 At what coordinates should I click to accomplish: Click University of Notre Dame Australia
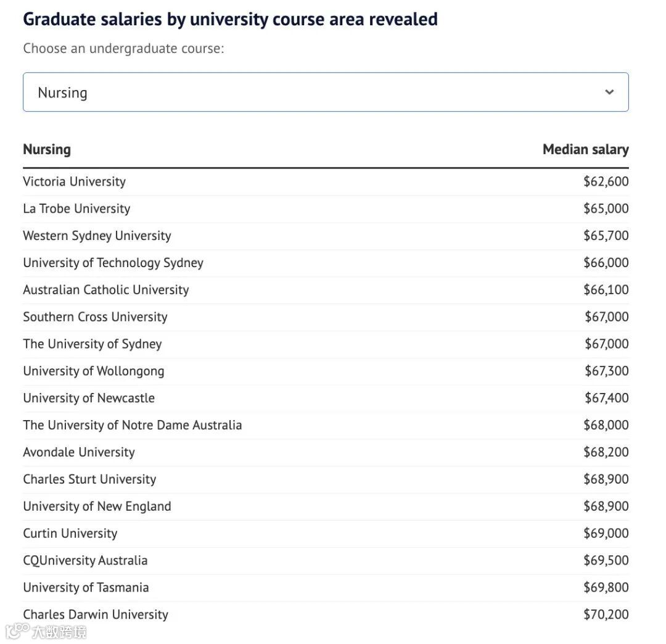[132, 425]
